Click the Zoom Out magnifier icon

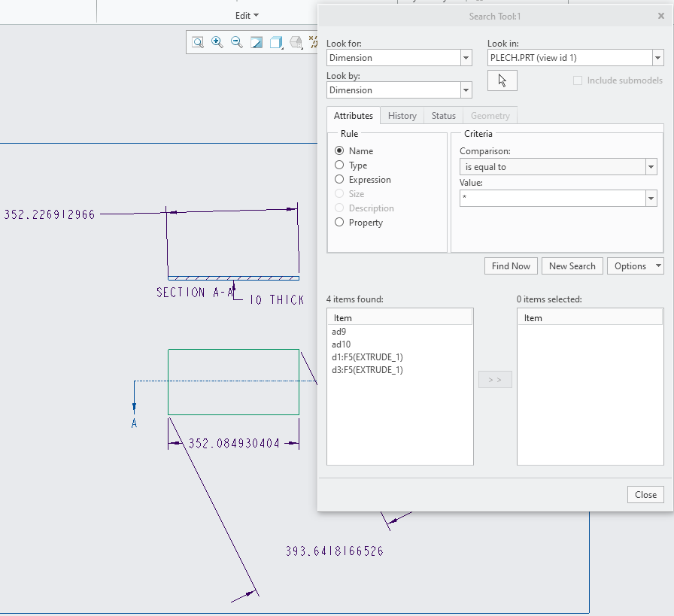237,43
